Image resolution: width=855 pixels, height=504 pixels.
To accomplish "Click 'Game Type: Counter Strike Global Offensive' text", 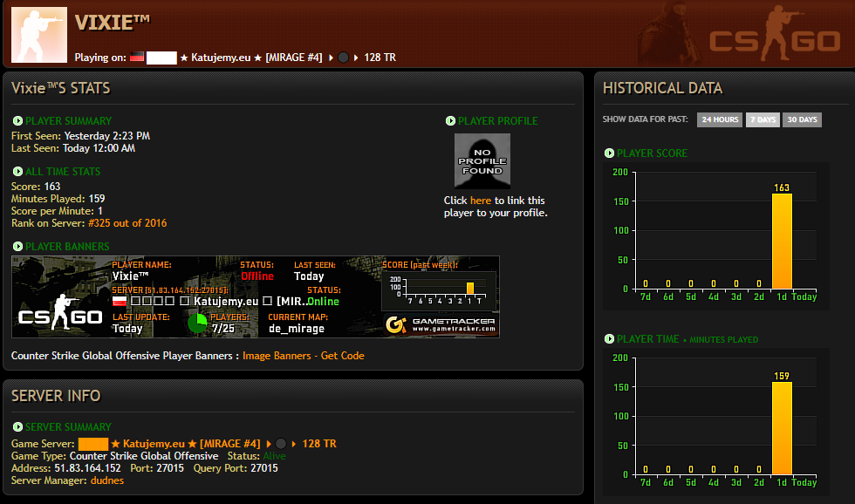I will pos(115,456).
